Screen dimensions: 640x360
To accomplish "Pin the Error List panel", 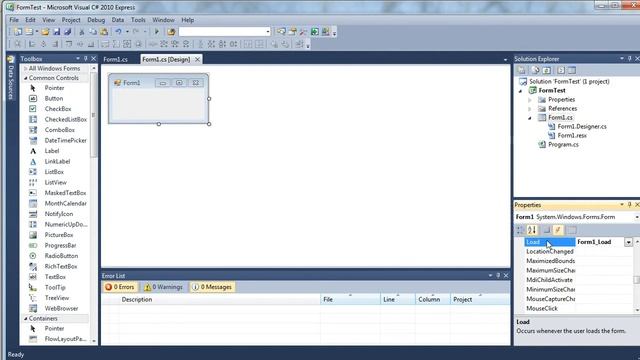I will (498, 276).
